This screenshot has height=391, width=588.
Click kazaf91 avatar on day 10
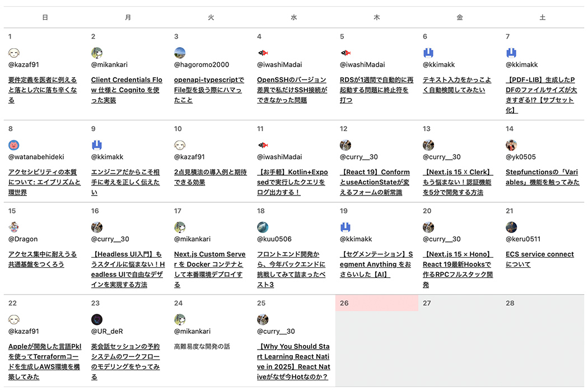[180, 145]
